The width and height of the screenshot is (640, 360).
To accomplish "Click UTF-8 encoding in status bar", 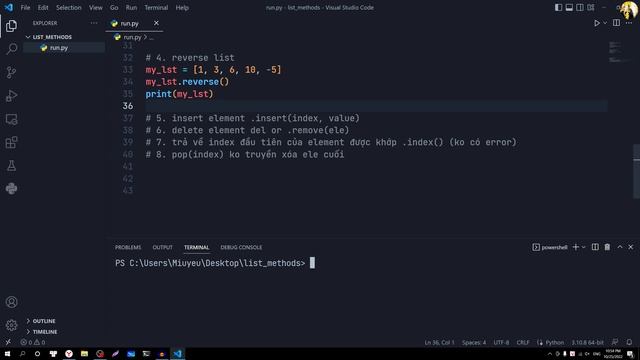I will click(501, 342).
